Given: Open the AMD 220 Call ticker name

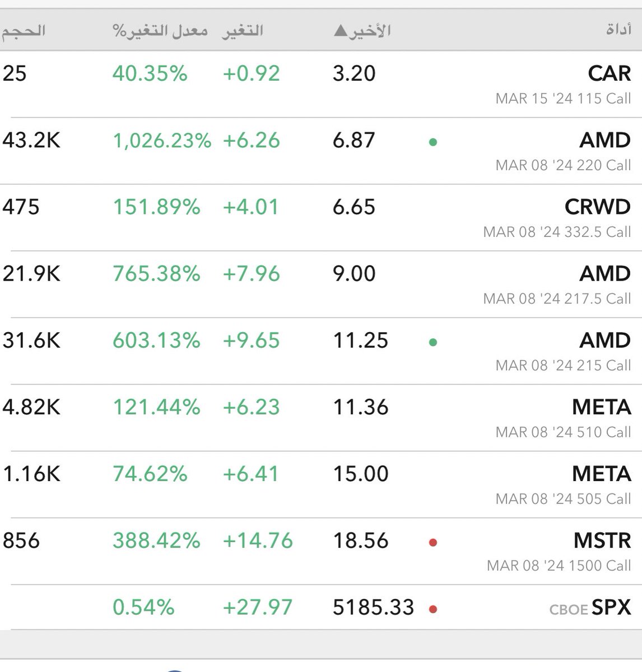Looking at the screenshot, I should (x=605, y=140).
